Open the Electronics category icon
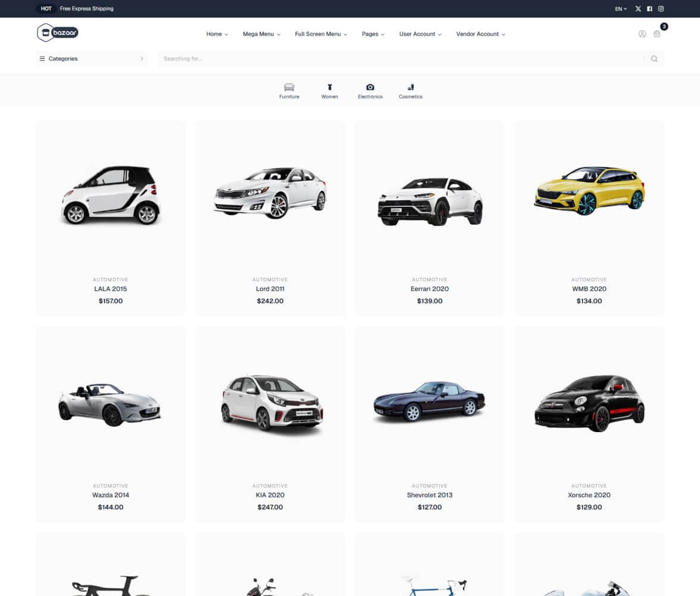The width and height of the screenshot is (700, 596). click(370, 91)
